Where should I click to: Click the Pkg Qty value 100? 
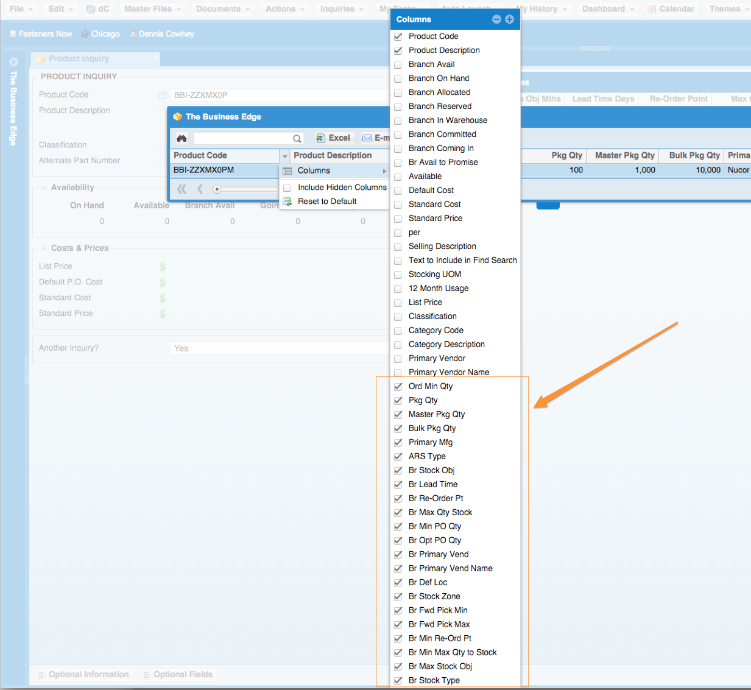click(576, 170)
